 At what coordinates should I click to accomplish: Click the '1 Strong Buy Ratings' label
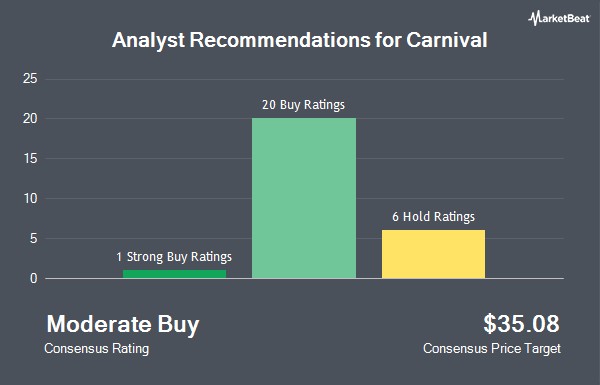click(174, 257)
